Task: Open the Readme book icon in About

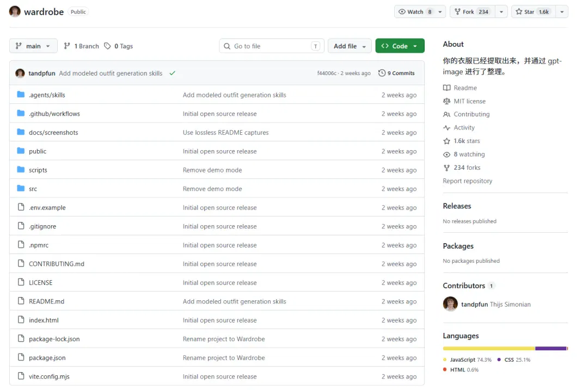Action: pyautogui.click(x=446, y=88)
